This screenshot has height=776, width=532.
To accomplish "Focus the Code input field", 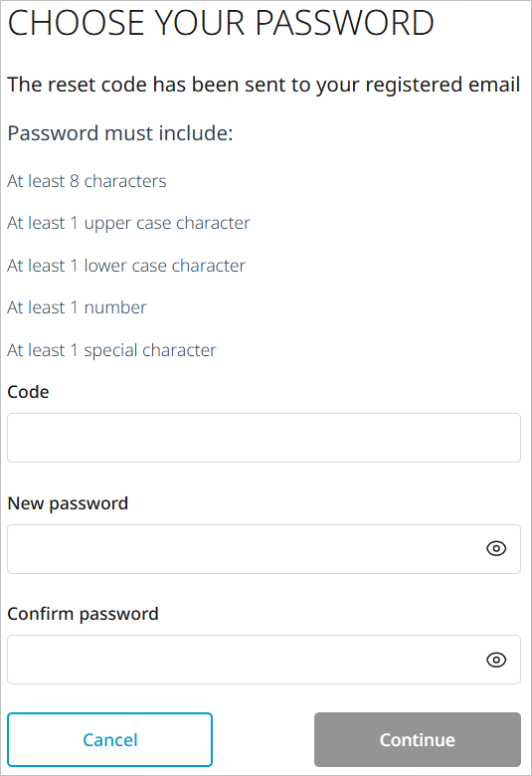I will point(264,438).
